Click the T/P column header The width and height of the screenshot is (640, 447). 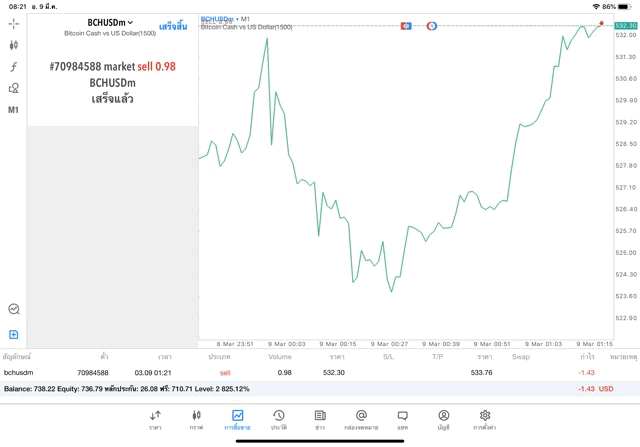click(438, 357)
